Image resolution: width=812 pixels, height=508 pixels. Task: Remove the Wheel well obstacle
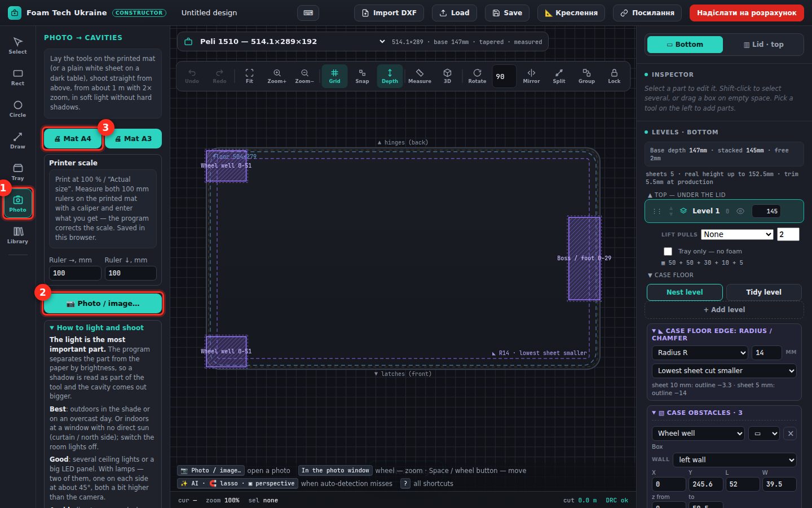[791, 433]
